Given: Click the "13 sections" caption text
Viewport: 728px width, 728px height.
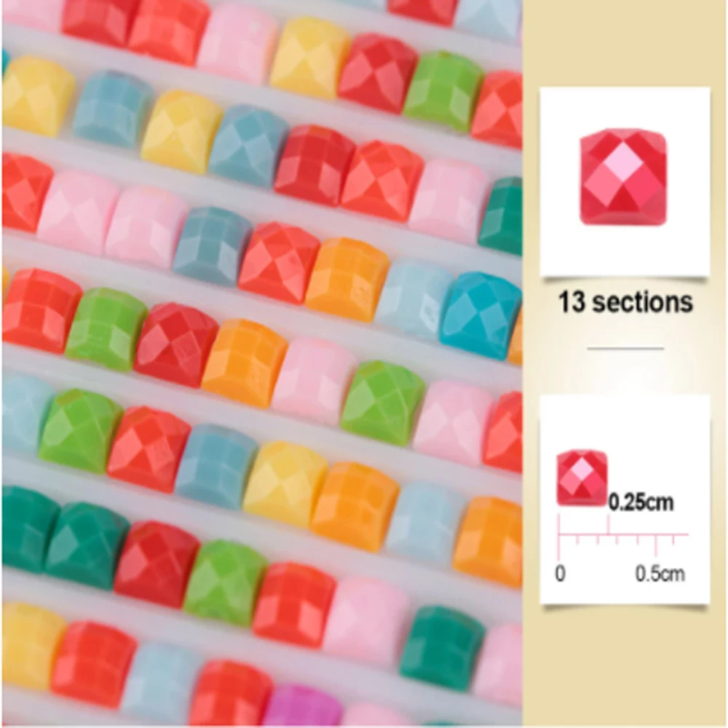Looking at the screenshot, I should (x=625, y=302).
